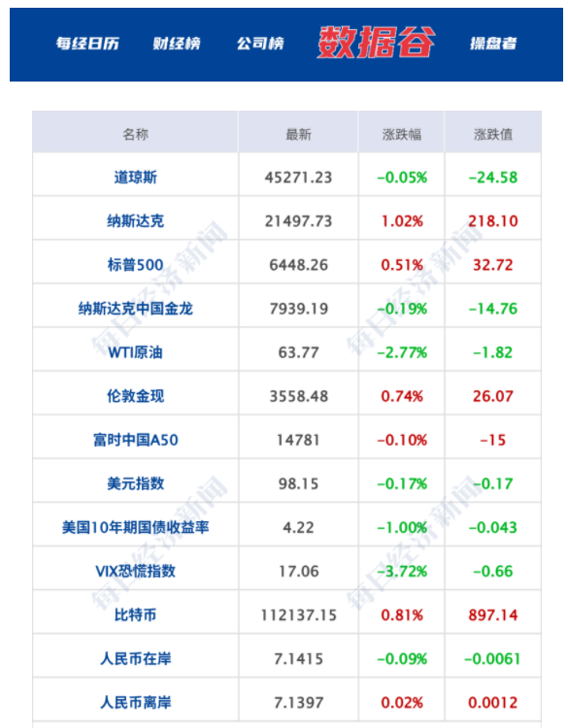
Task: Select the 标普500 row name
Action: [135, 265]
